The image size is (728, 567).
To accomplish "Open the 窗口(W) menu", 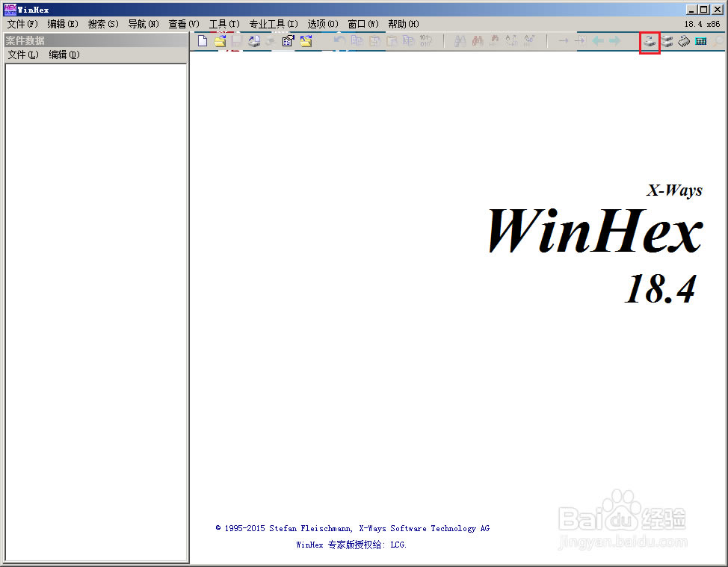I will (x=363, y=24).
